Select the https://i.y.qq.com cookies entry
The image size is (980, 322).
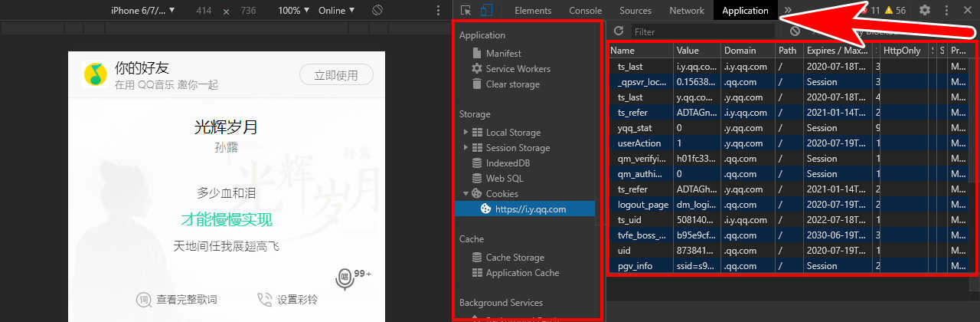[524, 209]
